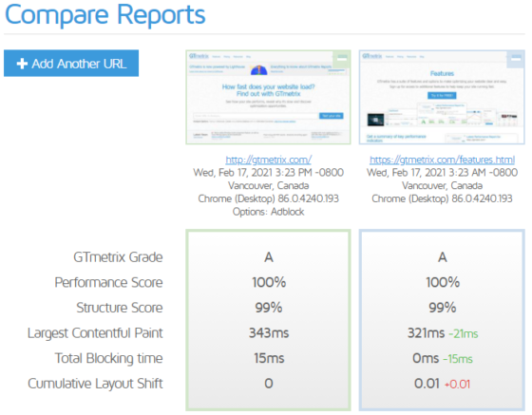The width and height of the screenshot is (532, 415).
Task: Remove the features.html report via its corner minus icon
Action: point(516,59)
